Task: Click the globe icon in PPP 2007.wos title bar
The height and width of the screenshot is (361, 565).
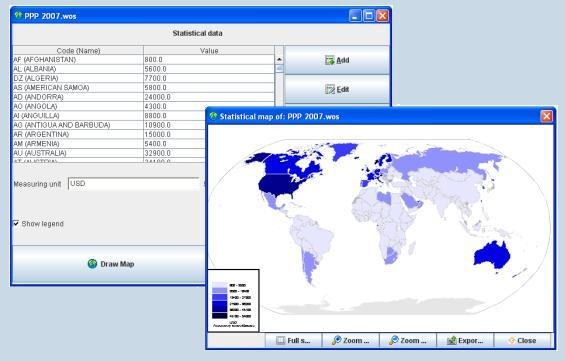Action: coord(18,15)
